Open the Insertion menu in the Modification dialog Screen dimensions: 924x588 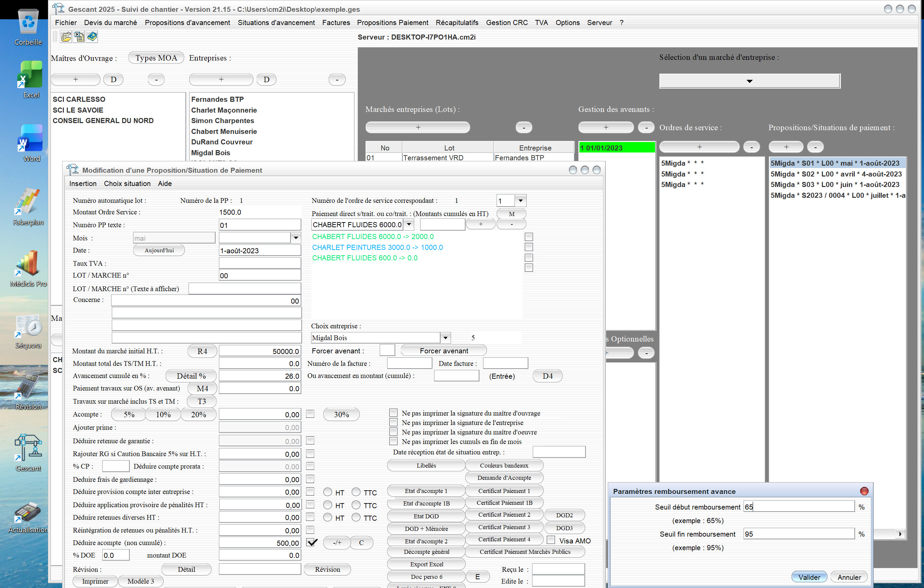tap(82, 184)
